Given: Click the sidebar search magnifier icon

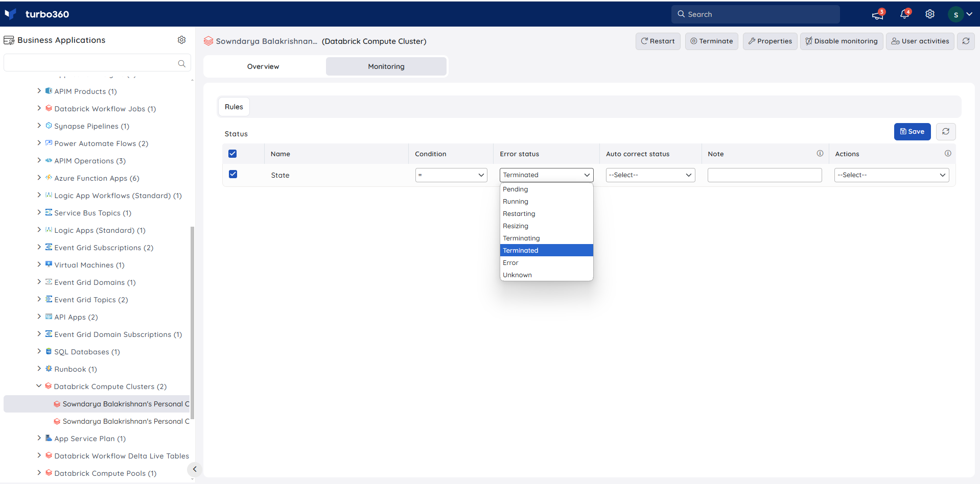Looking at the screenshot, I should coord(181,63).
